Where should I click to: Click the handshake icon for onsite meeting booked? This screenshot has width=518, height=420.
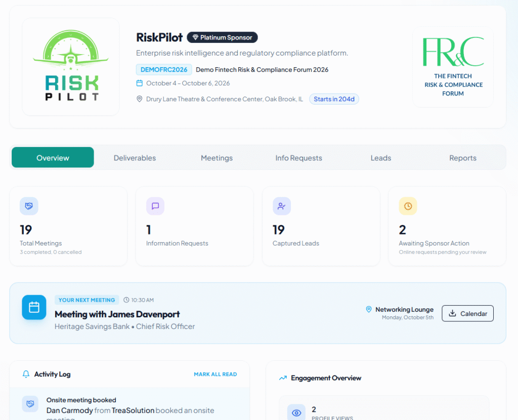tap(30, 404)
